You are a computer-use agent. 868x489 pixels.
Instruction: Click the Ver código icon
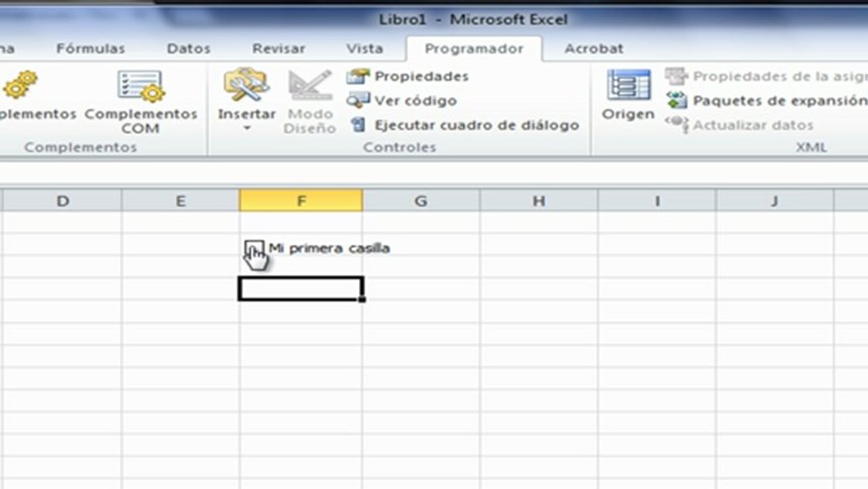(358, 101)
